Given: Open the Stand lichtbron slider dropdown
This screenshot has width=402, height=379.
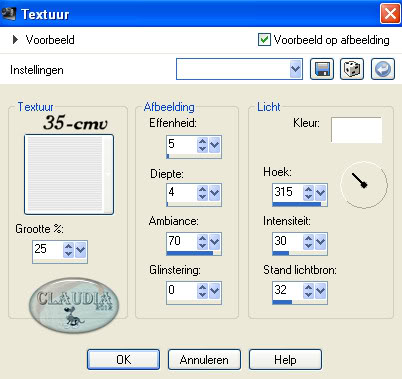Looking at the screenshot, I should pos(320,291).
